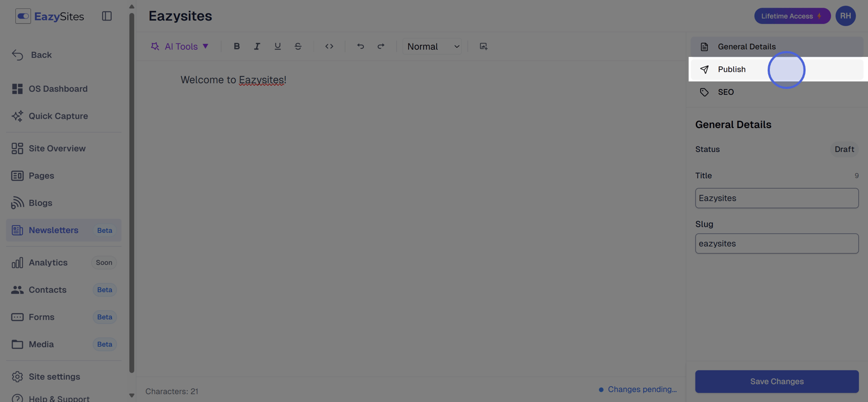Insert a code block
The width and height of the screenshot is (868, 402).
pos(329,47)
